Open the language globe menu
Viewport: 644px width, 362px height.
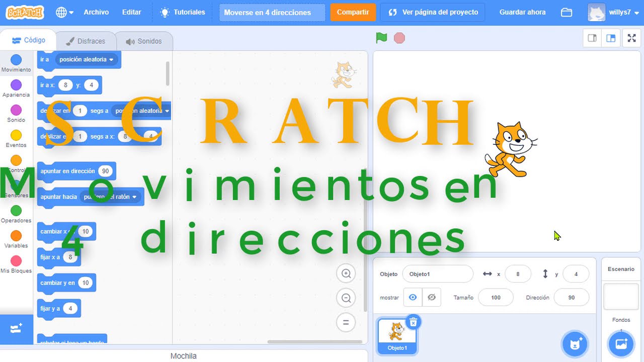pyautogui.click(x=65, y=12)
